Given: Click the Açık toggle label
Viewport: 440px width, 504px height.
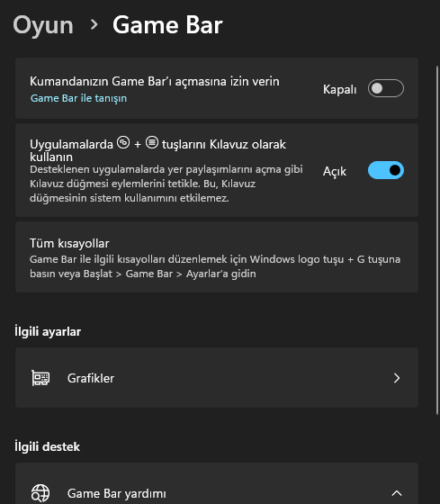Looking at the screenshot, I should click(x=335, y=171).
